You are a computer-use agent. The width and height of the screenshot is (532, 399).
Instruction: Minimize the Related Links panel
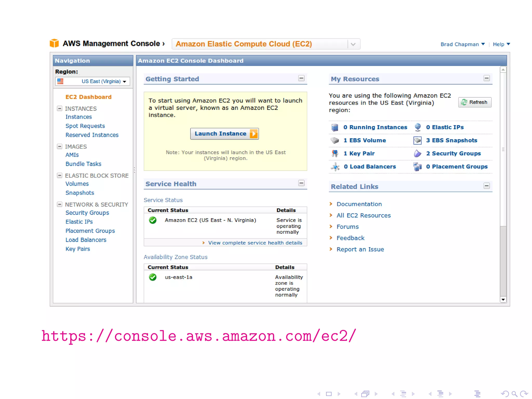tap(487, 186)
